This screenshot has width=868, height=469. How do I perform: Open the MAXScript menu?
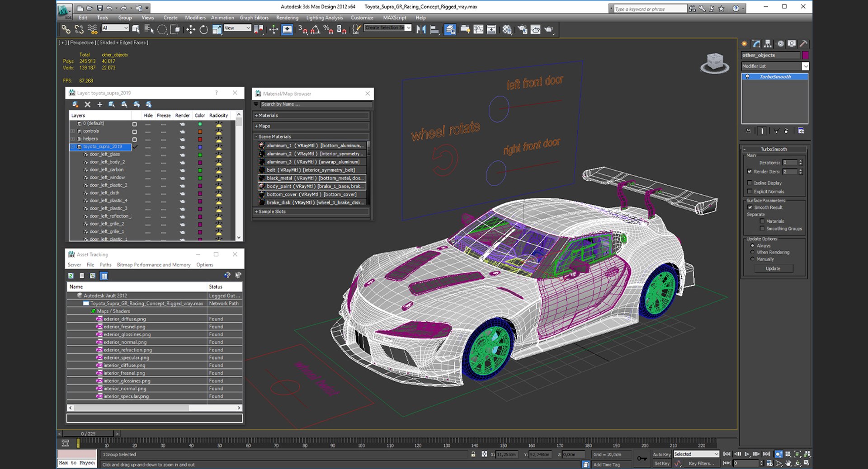[x=395, y=18]
